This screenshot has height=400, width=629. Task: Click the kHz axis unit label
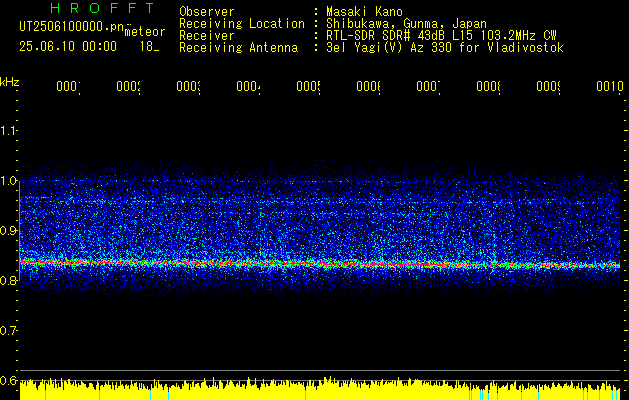[10, 82]
